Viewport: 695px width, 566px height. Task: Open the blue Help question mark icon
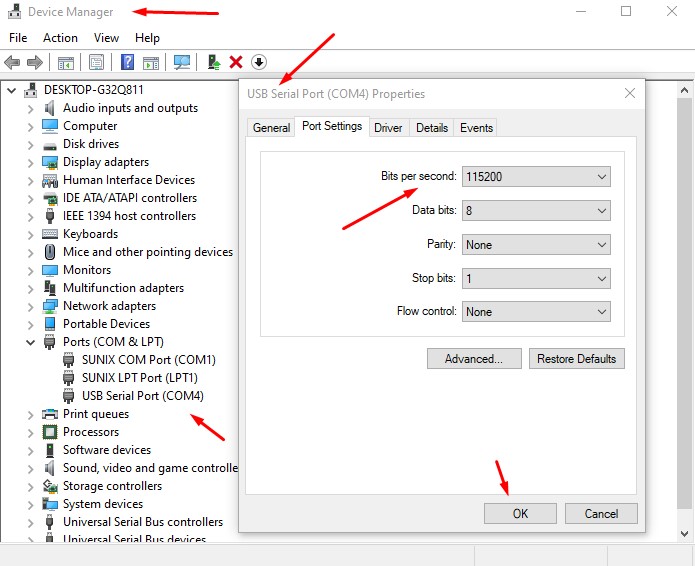click(x=128, y=62)
